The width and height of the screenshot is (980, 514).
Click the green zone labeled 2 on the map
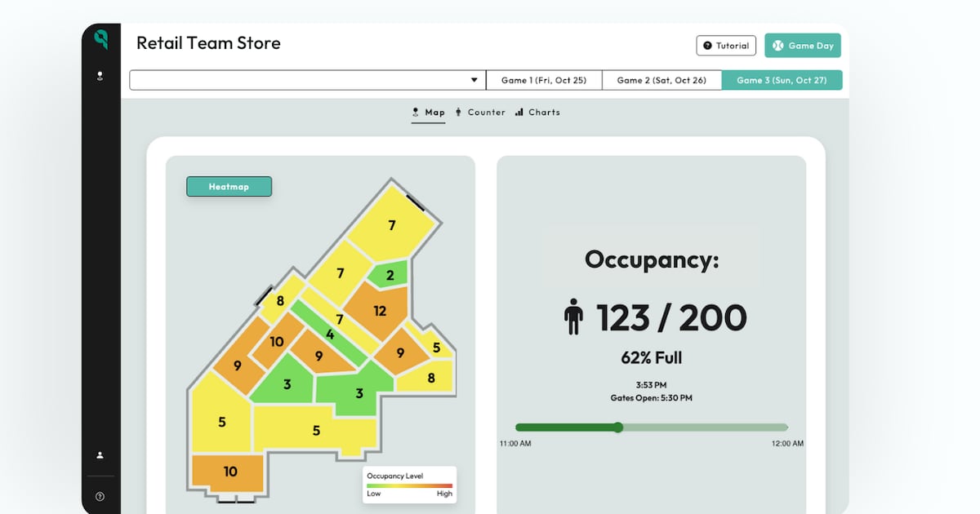[390, 275]
